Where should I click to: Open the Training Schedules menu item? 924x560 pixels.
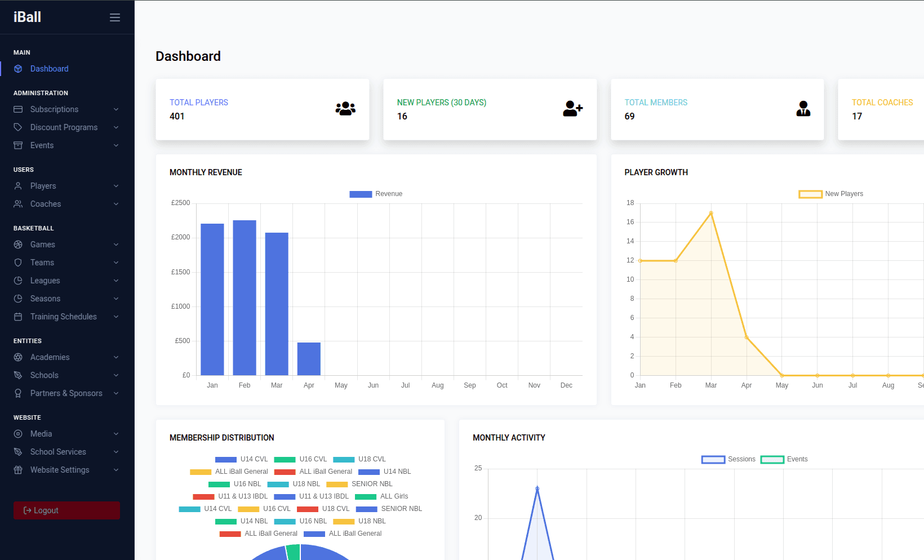(x=67, y=317)
